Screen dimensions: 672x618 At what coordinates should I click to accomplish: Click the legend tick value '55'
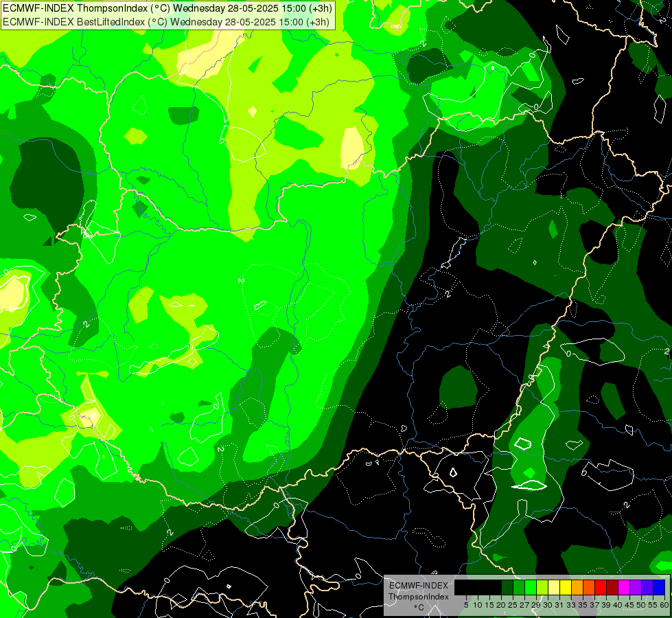pyautogui.click(x=653, y=605)
